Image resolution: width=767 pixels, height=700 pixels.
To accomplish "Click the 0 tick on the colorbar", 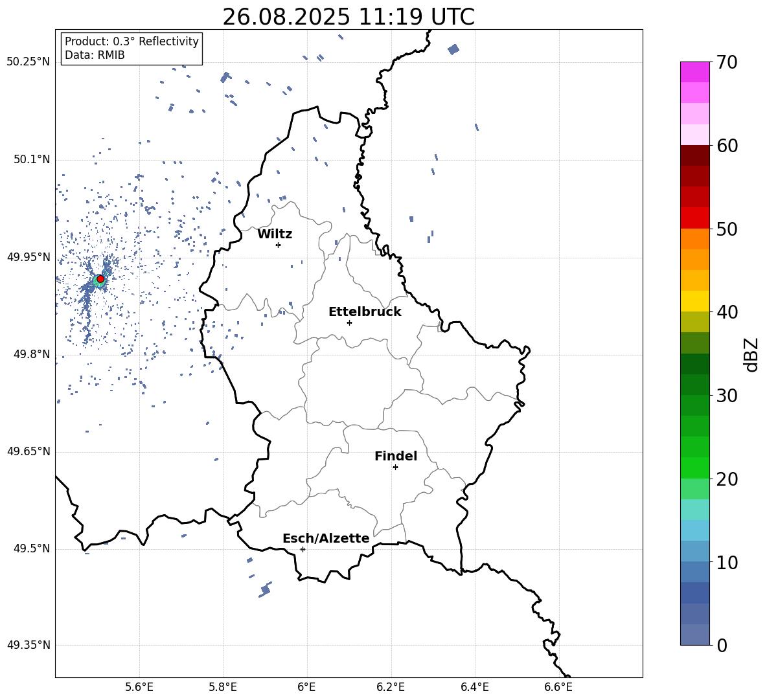I will pos(722,645).
